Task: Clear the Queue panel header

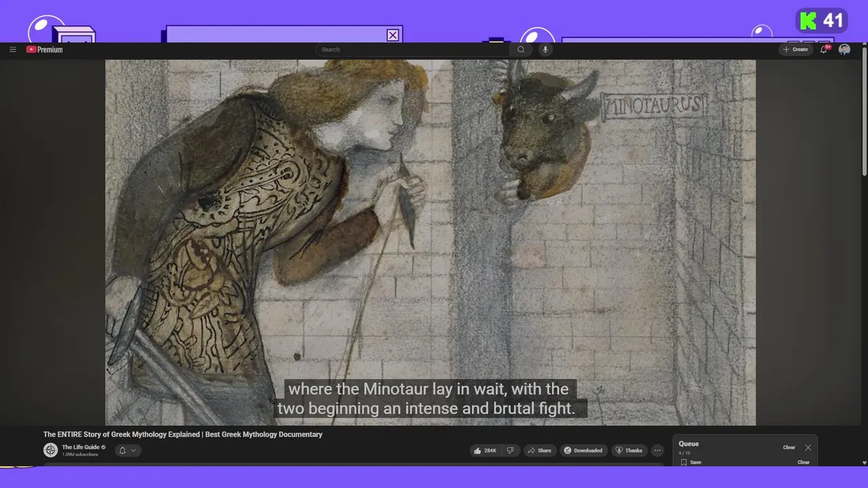Action: [789, 447]
